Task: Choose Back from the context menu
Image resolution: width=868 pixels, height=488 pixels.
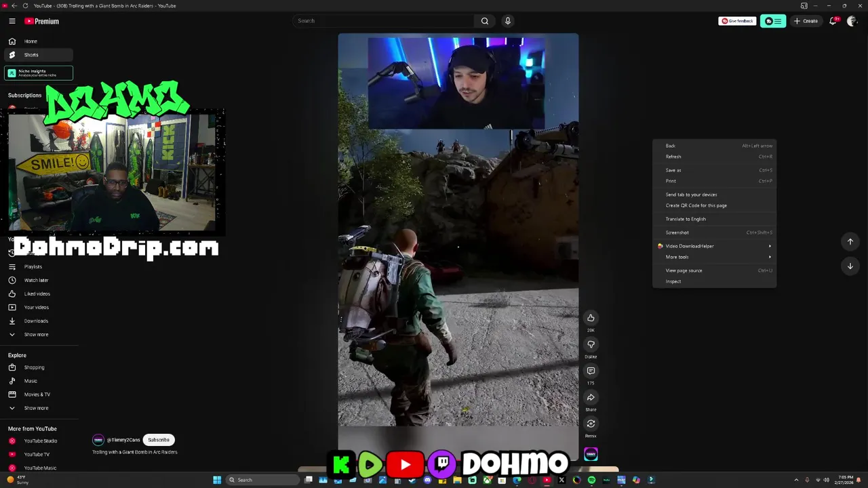Action: (x=714, y=146)
